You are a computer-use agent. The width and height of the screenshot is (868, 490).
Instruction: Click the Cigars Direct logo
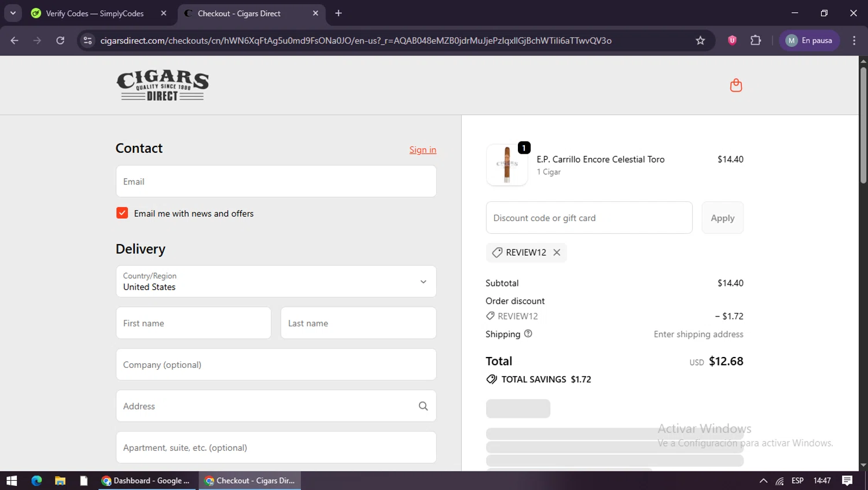tap(163, 86)
